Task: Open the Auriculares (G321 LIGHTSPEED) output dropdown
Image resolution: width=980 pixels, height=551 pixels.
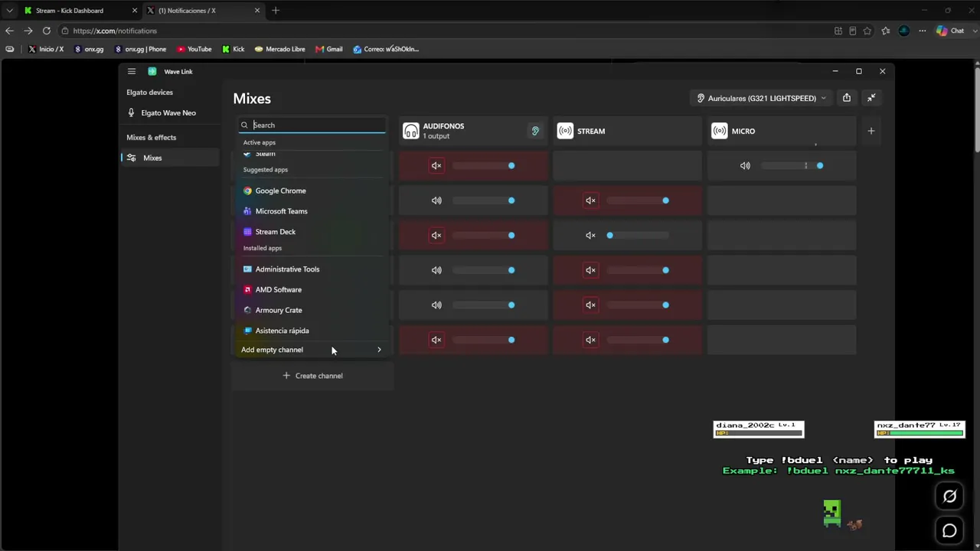Action: click(762, 98)
